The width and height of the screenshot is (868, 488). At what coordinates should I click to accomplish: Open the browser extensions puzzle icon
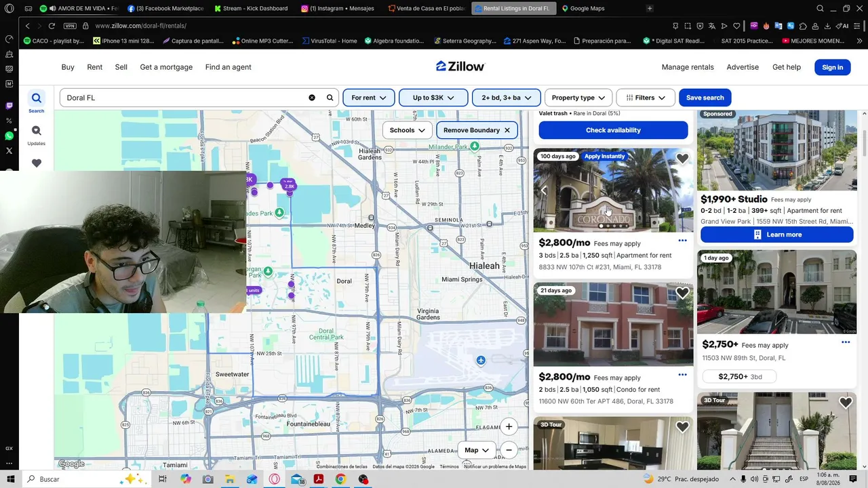point(803,26)
